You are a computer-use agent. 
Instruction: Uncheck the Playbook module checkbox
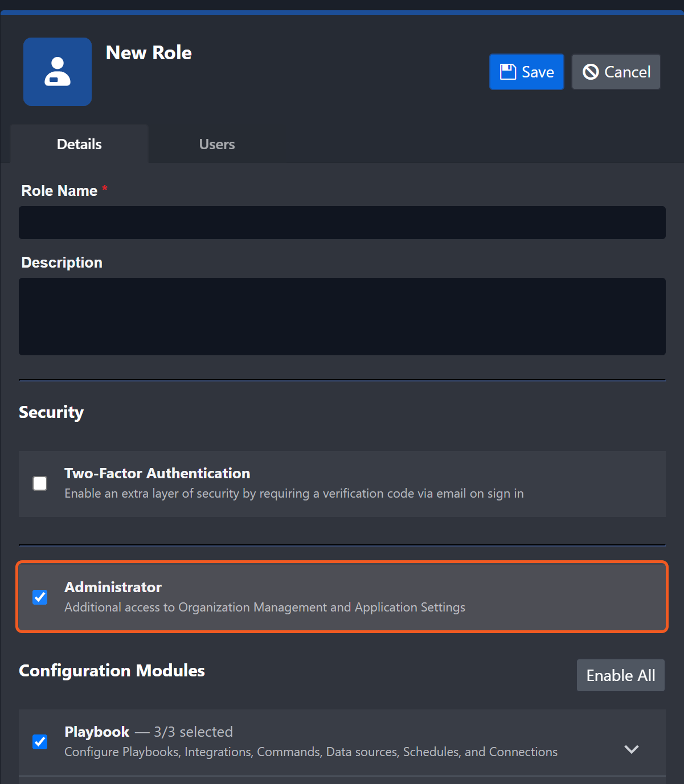click(40, 742)
